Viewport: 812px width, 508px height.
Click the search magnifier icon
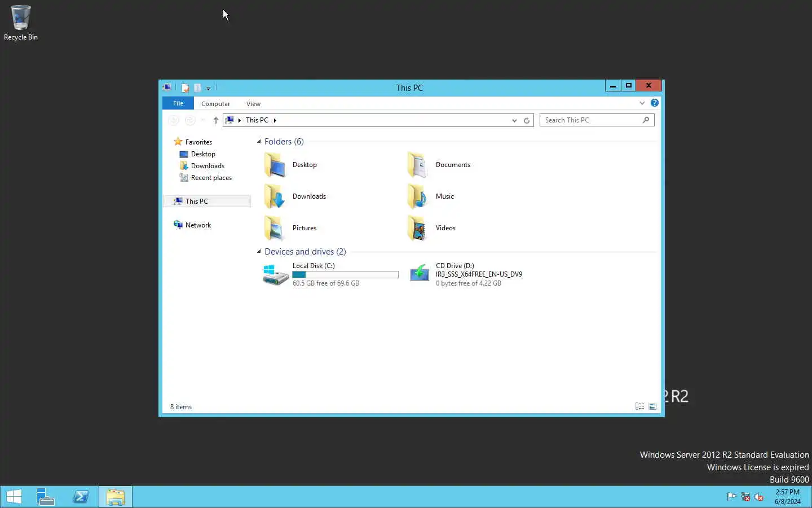coord(646,120)
